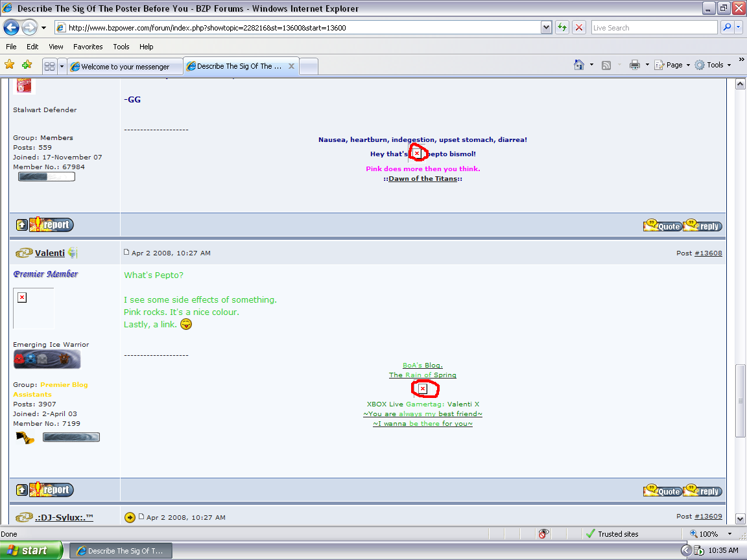Open the Favorites Center star icon
This screenshot has width=747, height=560.
tap(10, 65)
